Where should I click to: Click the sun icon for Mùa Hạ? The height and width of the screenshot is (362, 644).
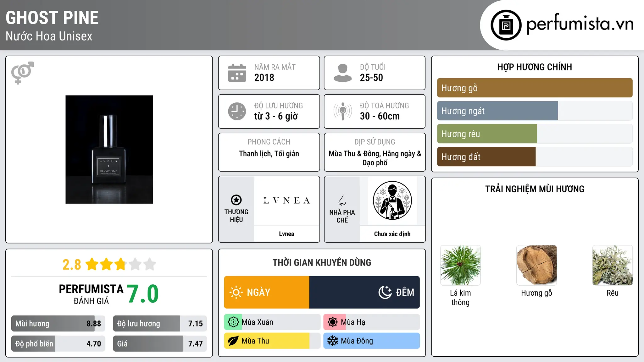(333, 322)
